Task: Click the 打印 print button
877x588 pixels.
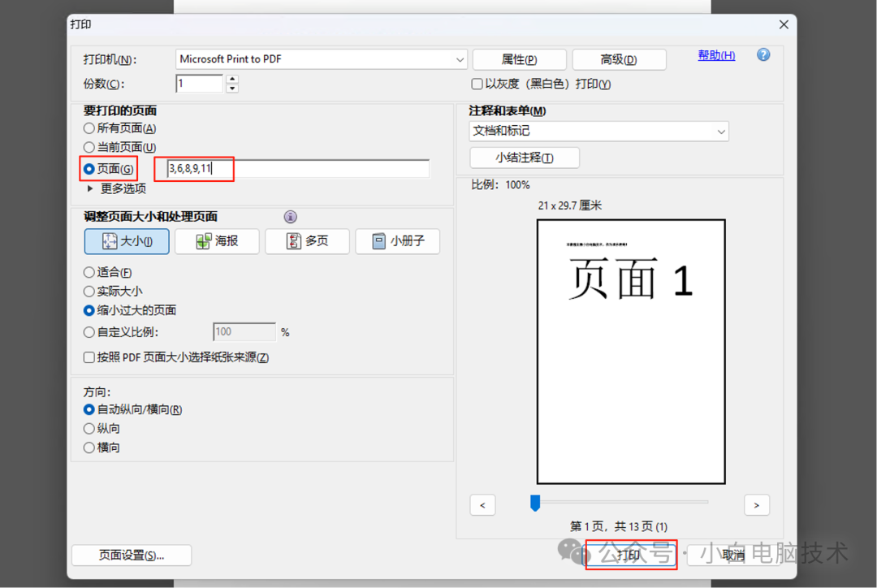Action: (x=631, y=555)
